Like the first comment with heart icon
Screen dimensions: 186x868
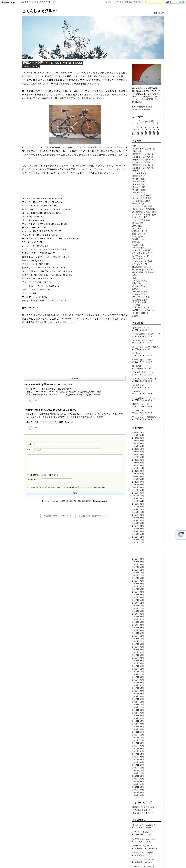click(x=31, y=400)
